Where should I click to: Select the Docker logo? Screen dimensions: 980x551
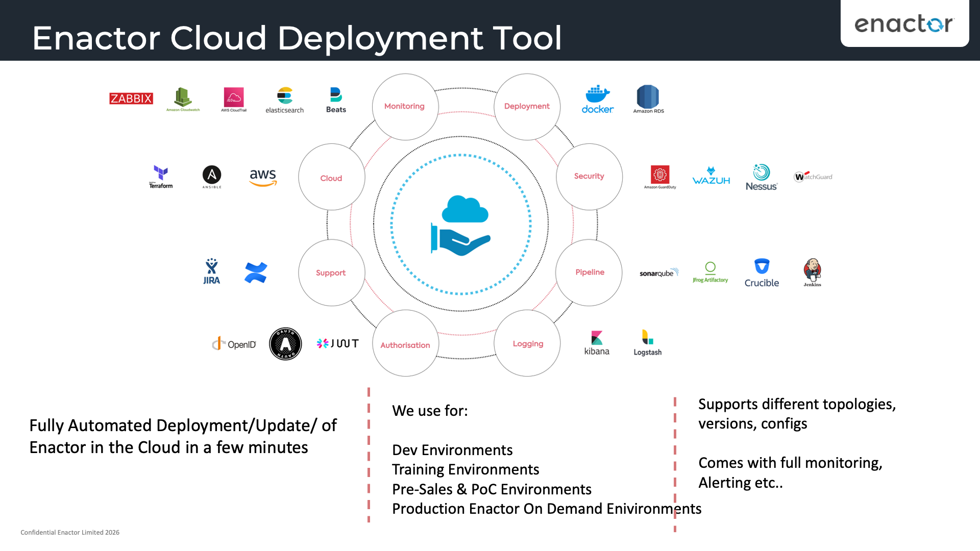(x=597, y=99)
